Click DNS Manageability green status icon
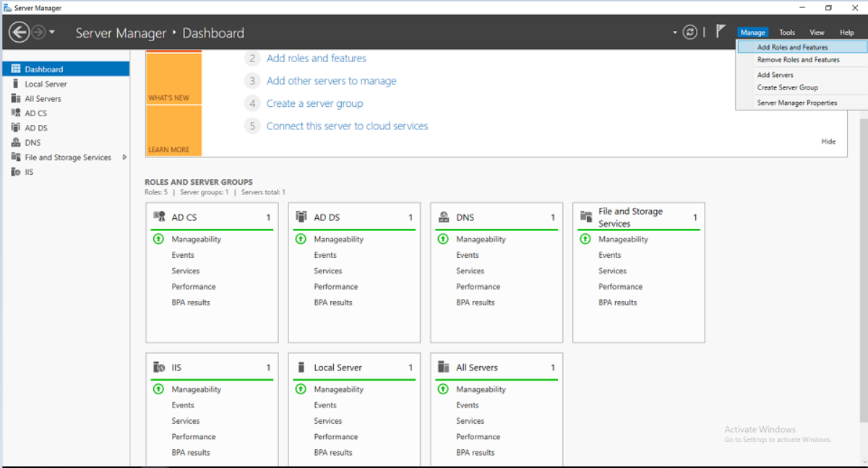Image resolution: width=868 pixels, height=468 pixels. 443,239
